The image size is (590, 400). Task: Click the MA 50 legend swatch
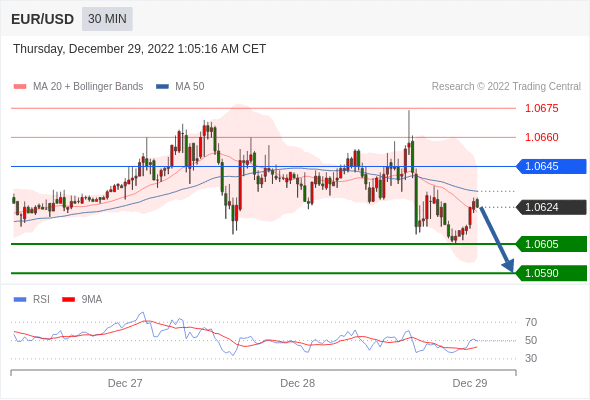tap(162, 87)
